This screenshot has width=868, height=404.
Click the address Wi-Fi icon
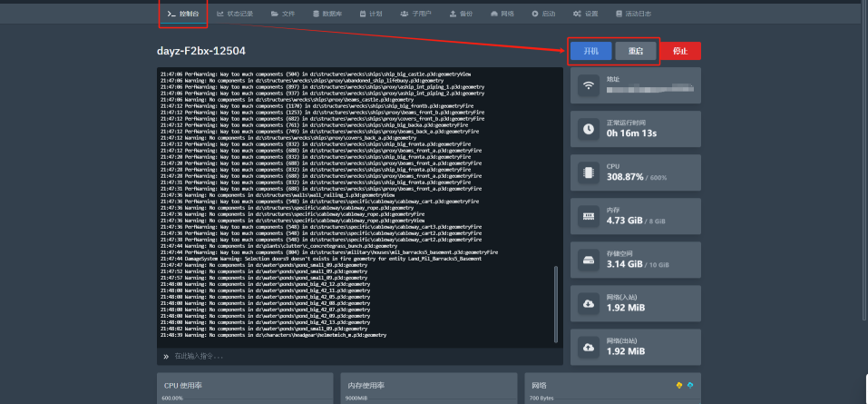click(589, 86)
